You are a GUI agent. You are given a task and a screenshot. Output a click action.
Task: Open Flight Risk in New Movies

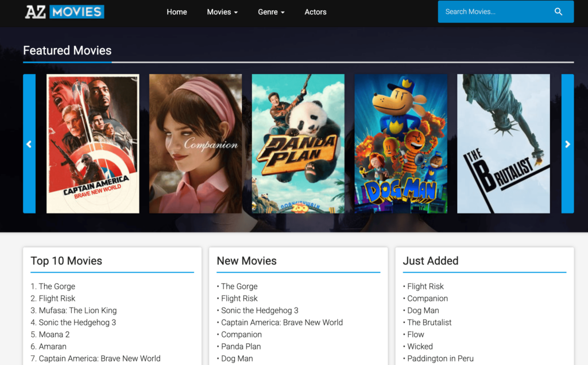239,298
